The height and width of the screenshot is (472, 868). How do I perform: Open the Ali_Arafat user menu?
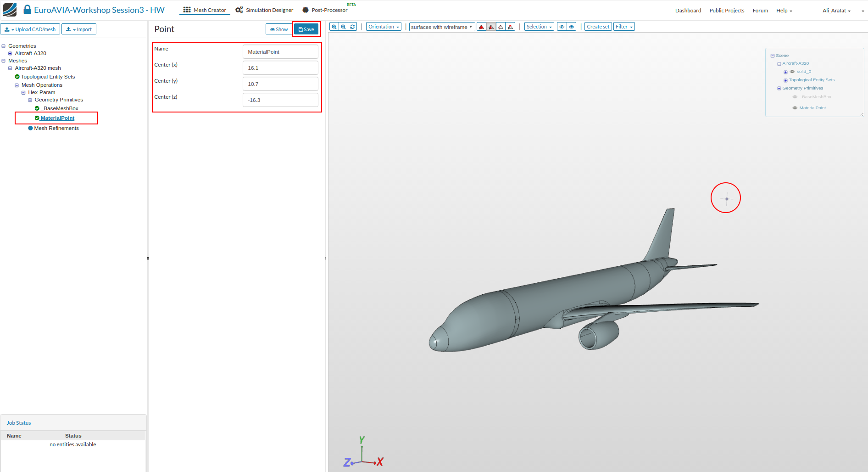tap(836, 11)
